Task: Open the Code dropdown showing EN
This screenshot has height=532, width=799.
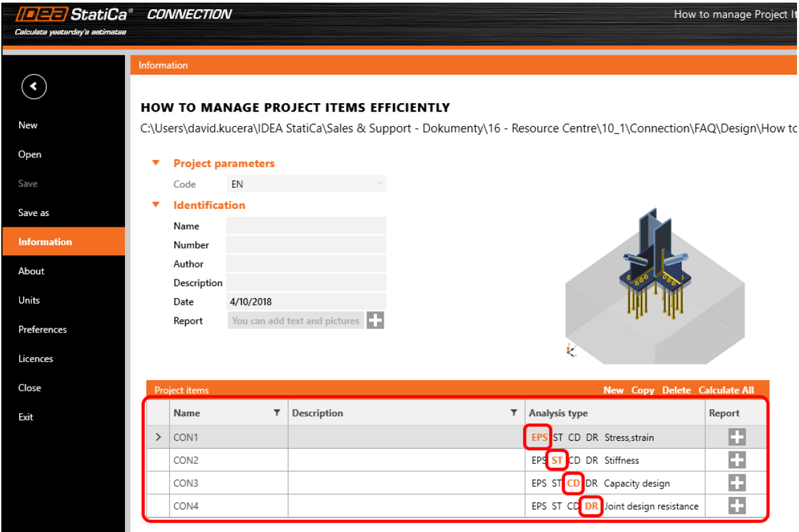Action: click(306, 184)
